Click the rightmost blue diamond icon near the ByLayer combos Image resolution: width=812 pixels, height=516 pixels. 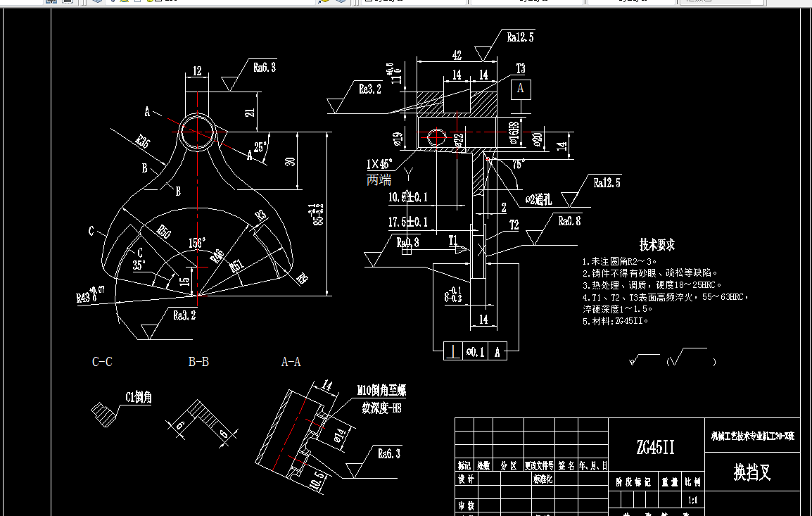(342, 3)
